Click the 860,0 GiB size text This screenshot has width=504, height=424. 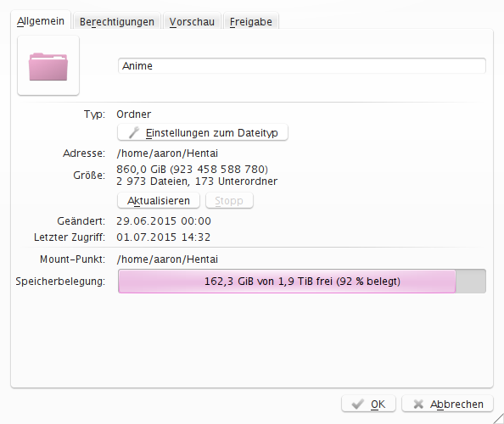click(192, 169)
